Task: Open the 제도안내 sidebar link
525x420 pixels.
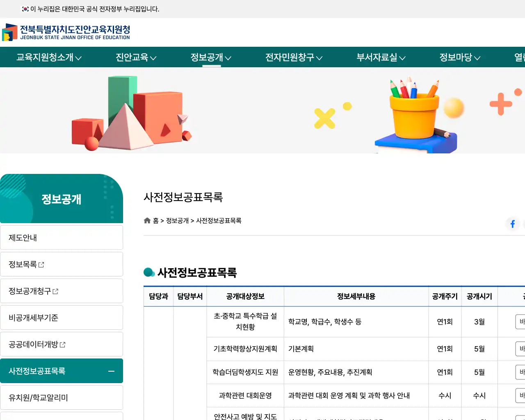Action: (x=22, y=237)
